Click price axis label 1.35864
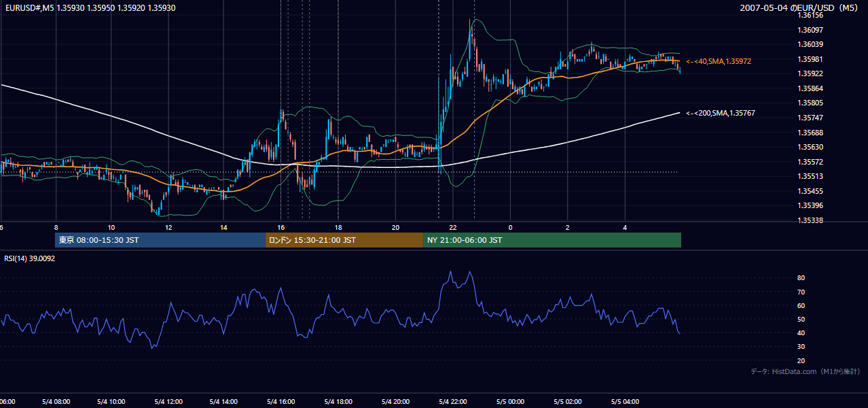This screenshot has width=868, height=408. click(x=810, y=88)
